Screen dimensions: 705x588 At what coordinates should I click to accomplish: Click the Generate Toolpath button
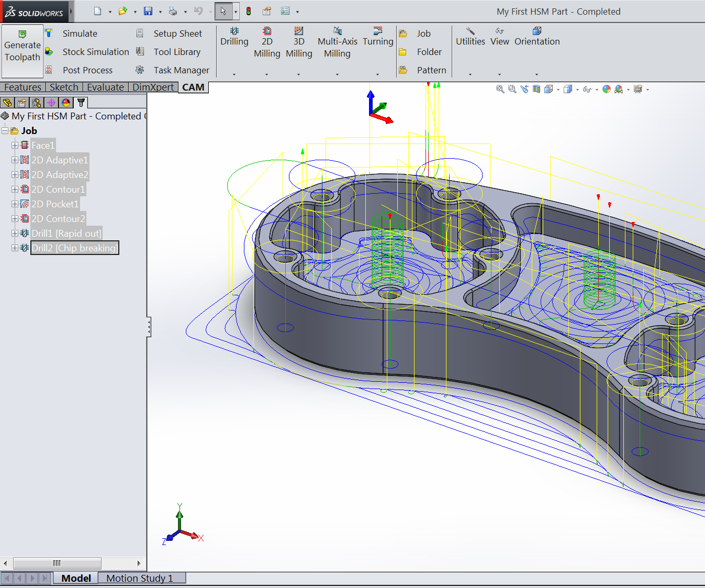pyautogui.click(x=23, y=51)
